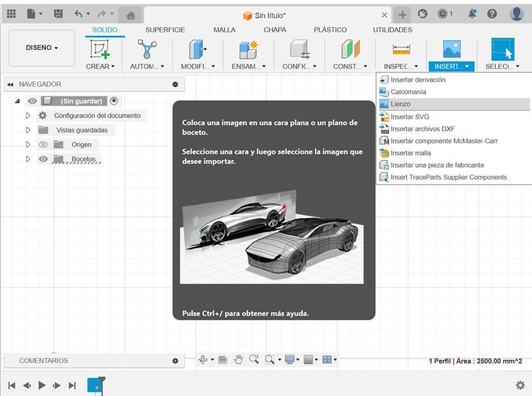Activate the radio button beside (Sin guardar)
Viewport: 532px width, 396px height.
click(x=114, y=101)
